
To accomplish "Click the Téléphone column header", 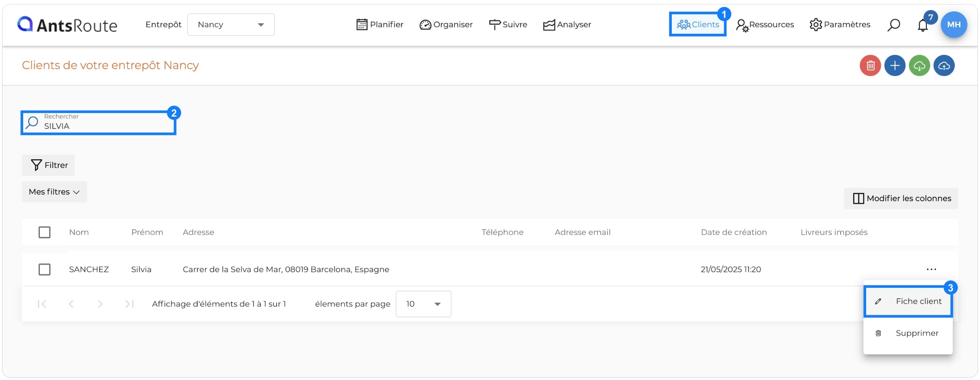I will click(503, 232).
